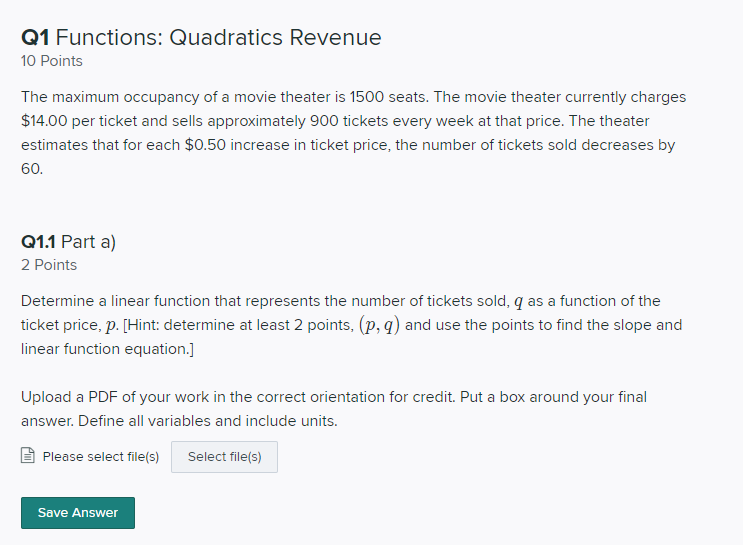Click the math variable q after 'tickets sold'
The height and width of the screenshot is (545, 743).
tap(518, 302)
